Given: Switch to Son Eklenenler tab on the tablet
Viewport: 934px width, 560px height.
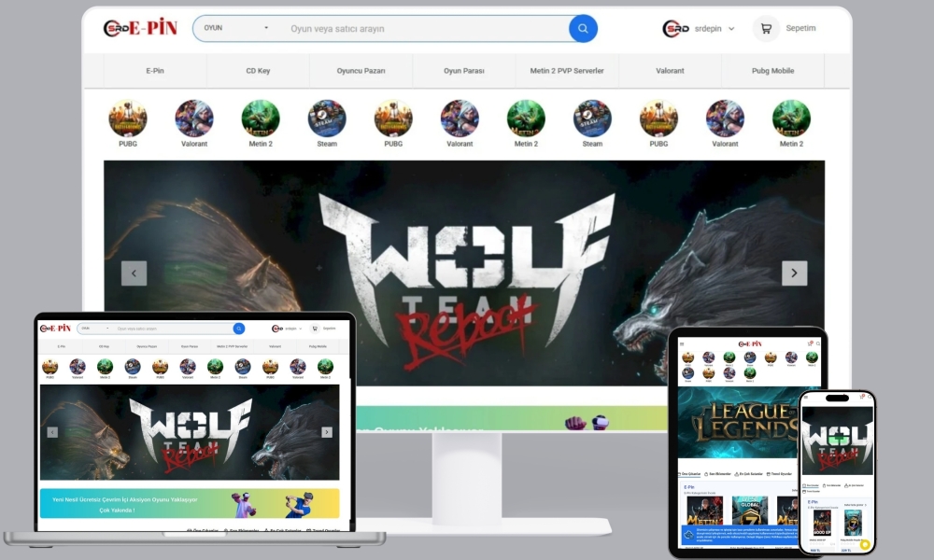Looking at the screenshot, I should click(717, 474).
